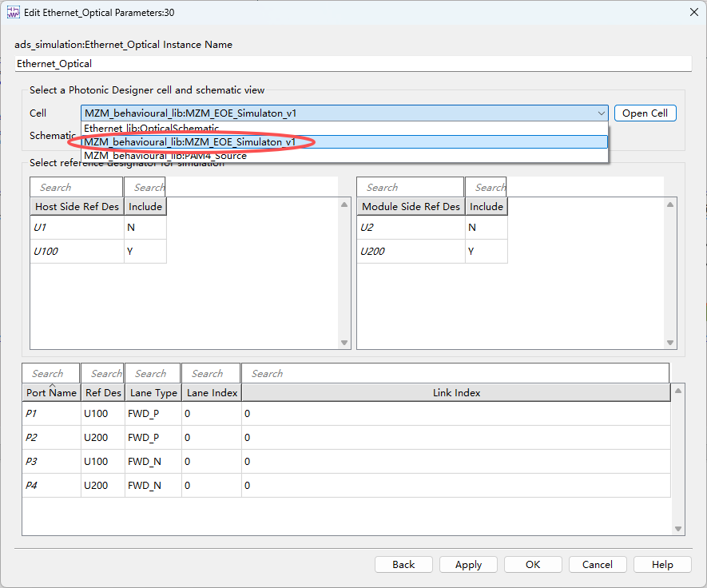Sort ports by Ref Des header
Screen dimensions: 707x588
click(x=103, y=393)
